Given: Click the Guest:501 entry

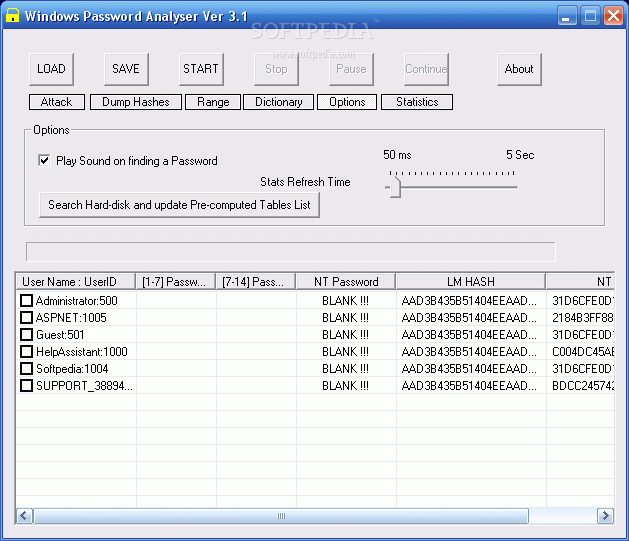Looking at the screenshot, I should 60,335.
